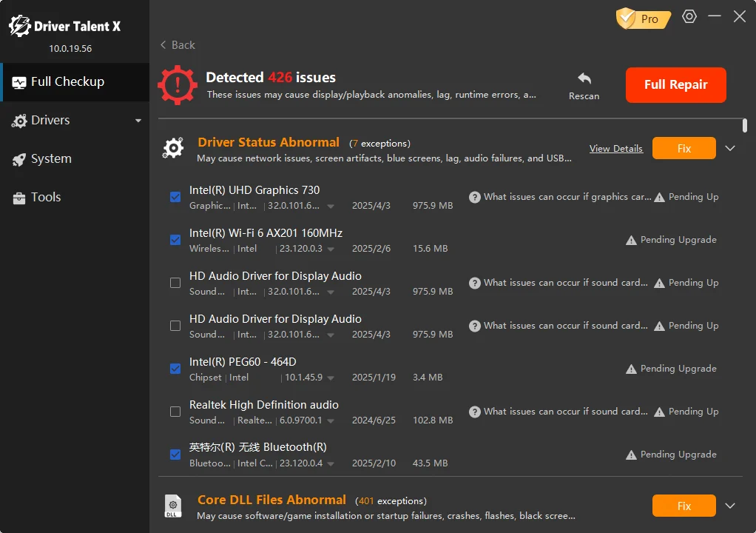The height and width of the screenshot is (533, 756).
Task: Click the Rescan arrow icon
Action: 584,78
